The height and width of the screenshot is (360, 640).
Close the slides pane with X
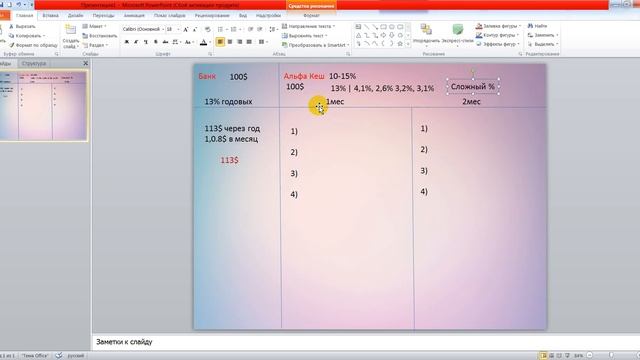click(x=85, y=63)
